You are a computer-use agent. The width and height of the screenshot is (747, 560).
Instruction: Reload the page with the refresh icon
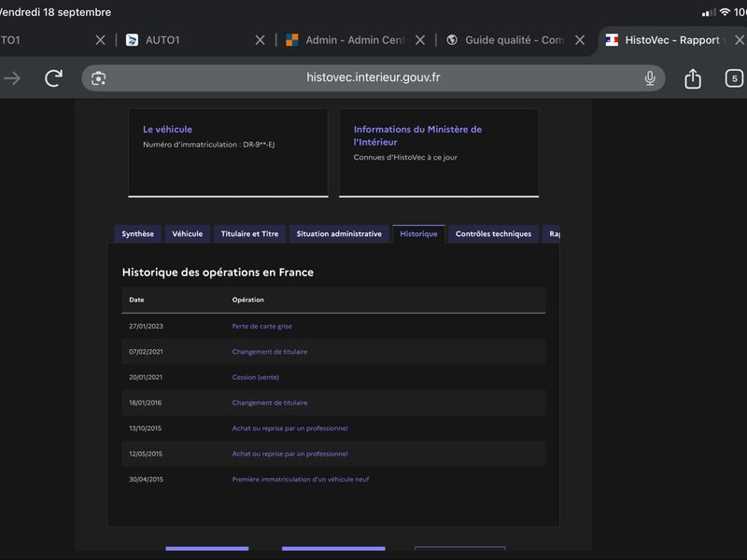(53, 78)
